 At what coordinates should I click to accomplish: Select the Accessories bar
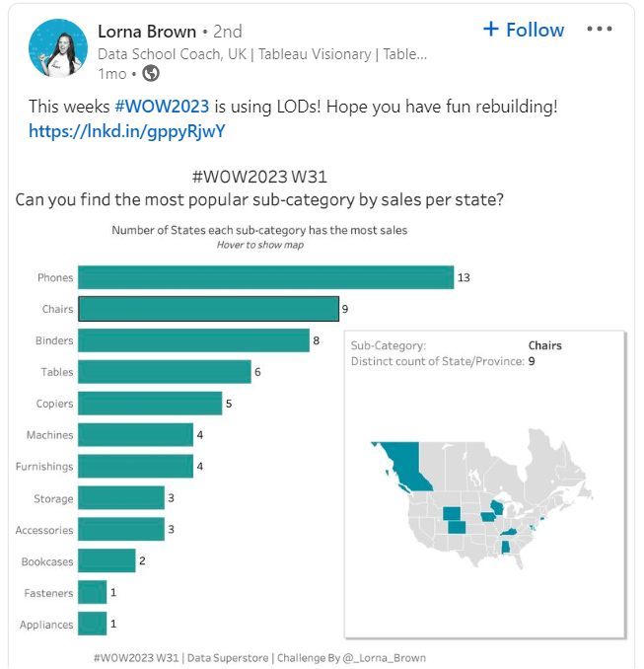121,530
